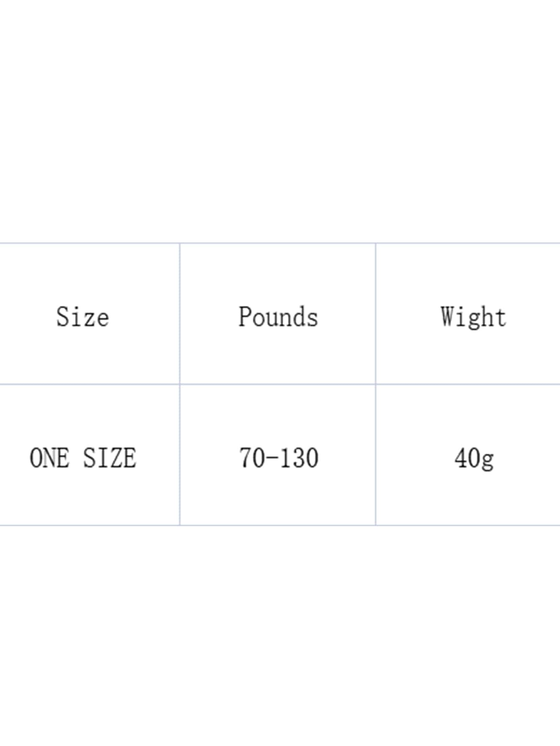Image resolution: width=560 pixels, height=746 pixels.
Task: Select the Pounds column header
Action: tap(278, 316)
